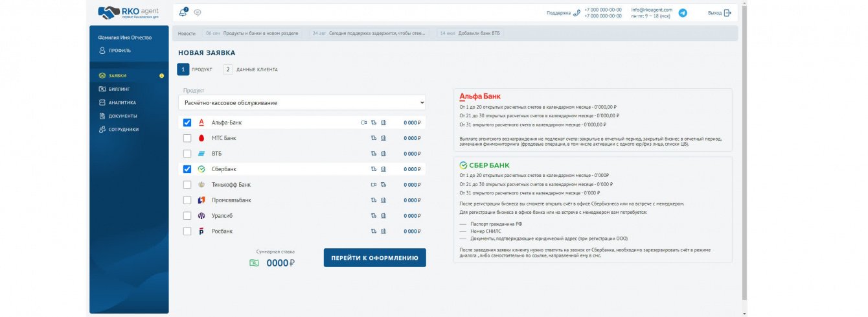This screenshot has height=317, width=868.
Task: Uncheck the Альфа-Банк checkbox
Action: click(187, 123)
